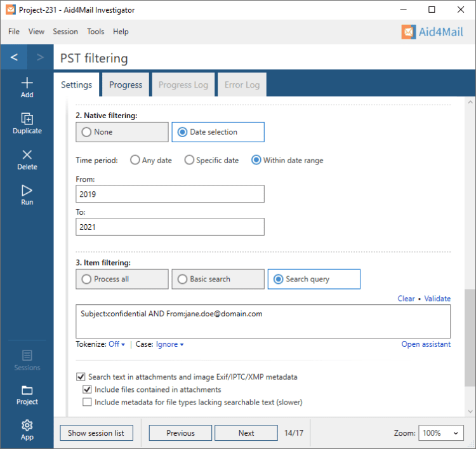Click the Validate link
This screenshot has height=449, width=476.
[437, 298]
